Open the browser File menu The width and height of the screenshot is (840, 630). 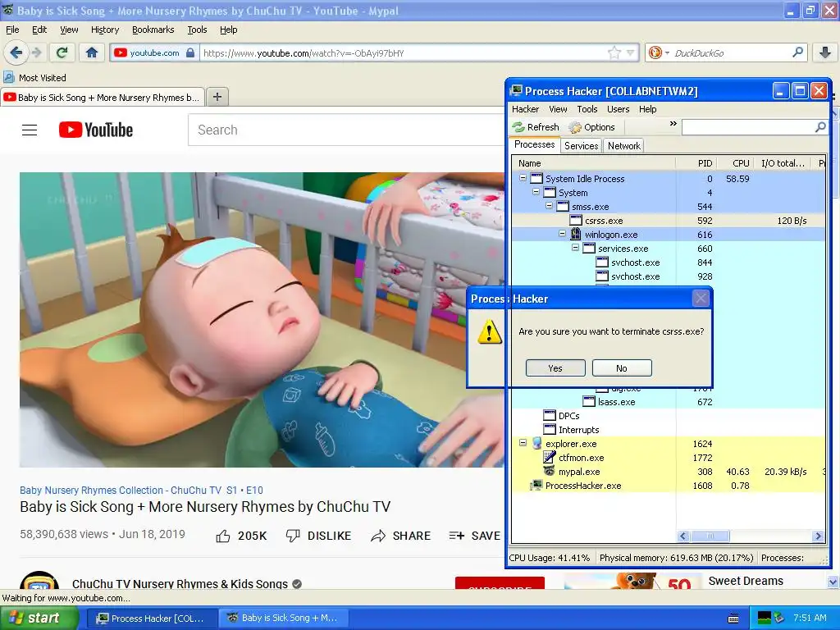coord(12,30)
